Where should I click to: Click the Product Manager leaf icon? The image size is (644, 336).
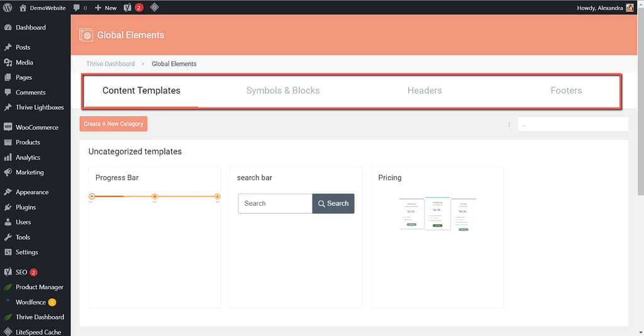click(x=8, y=287)
